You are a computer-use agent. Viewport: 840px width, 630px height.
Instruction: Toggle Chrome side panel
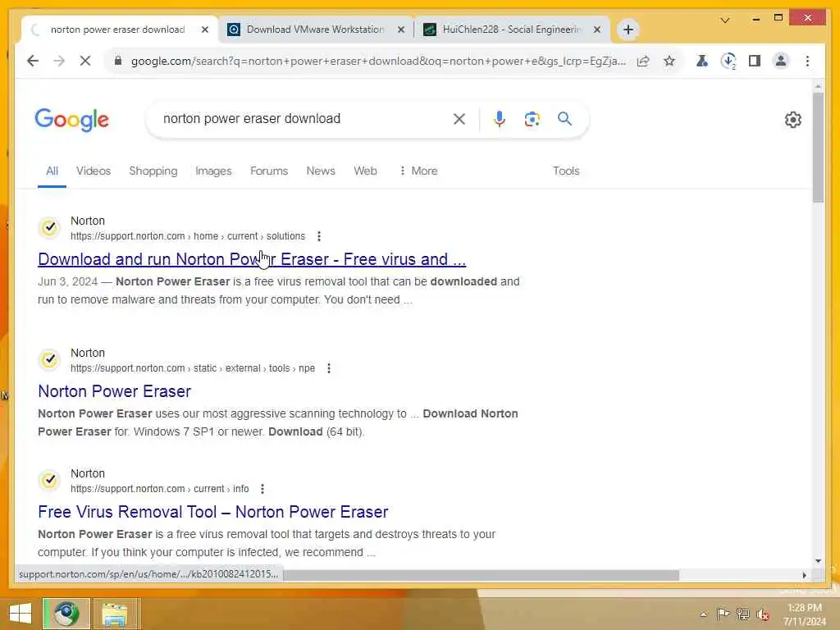point(755,61)
